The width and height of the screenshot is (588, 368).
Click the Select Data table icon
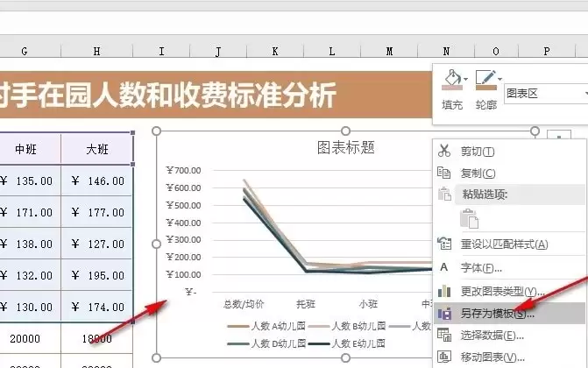point(444,335)
